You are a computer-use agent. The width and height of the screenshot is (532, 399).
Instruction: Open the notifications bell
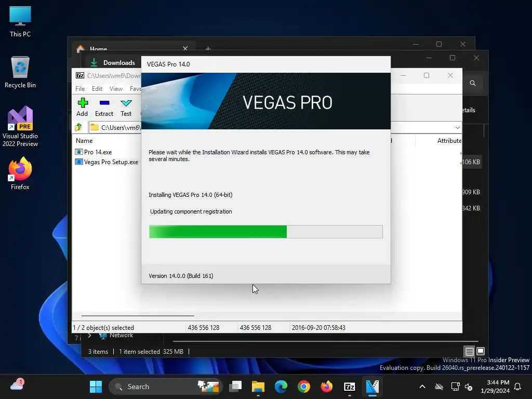pos(518,387)
